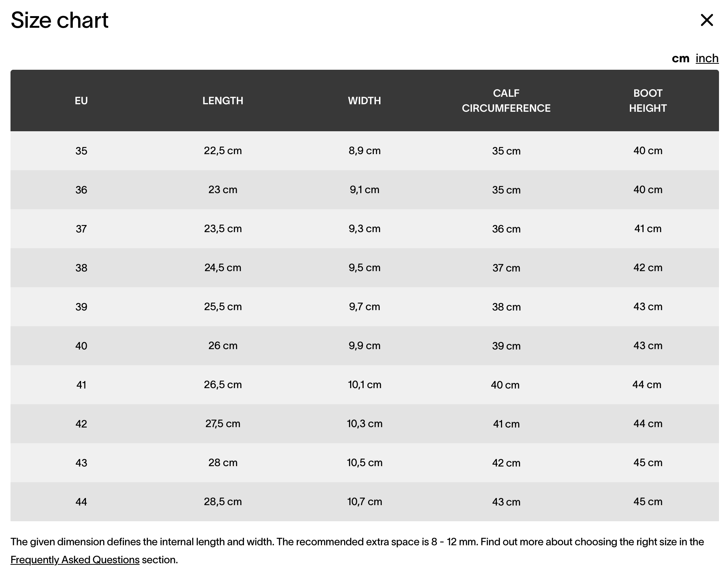Click the 41 cm boot height value

648,229
